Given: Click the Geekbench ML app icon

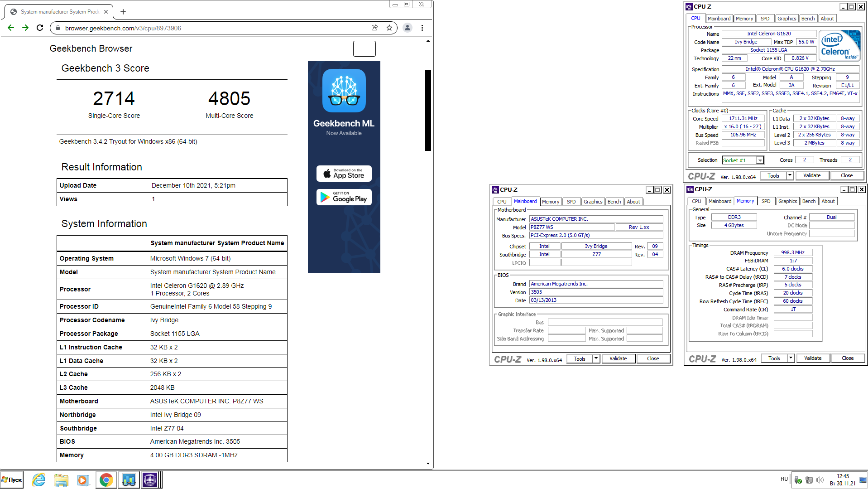Looking at the screenshot, I should [344, 91].
